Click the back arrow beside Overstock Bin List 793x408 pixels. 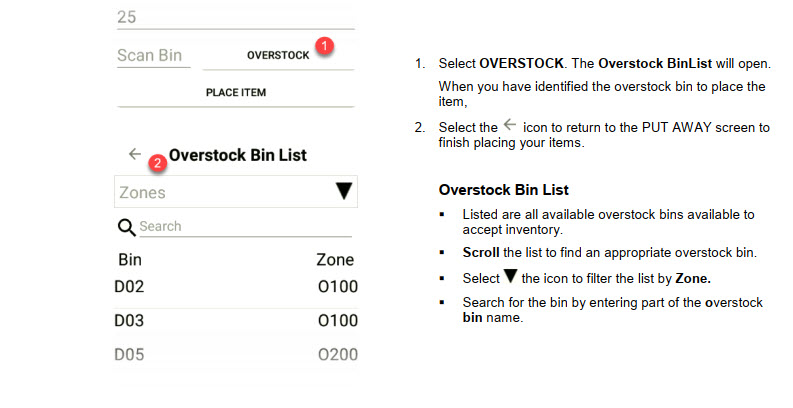point(135,154)
